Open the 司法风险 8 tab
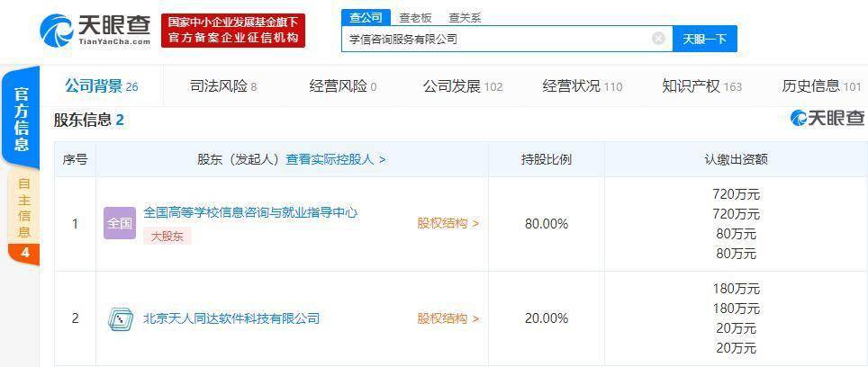This screenshot has width=868, height=367. [x=223, y=86]
